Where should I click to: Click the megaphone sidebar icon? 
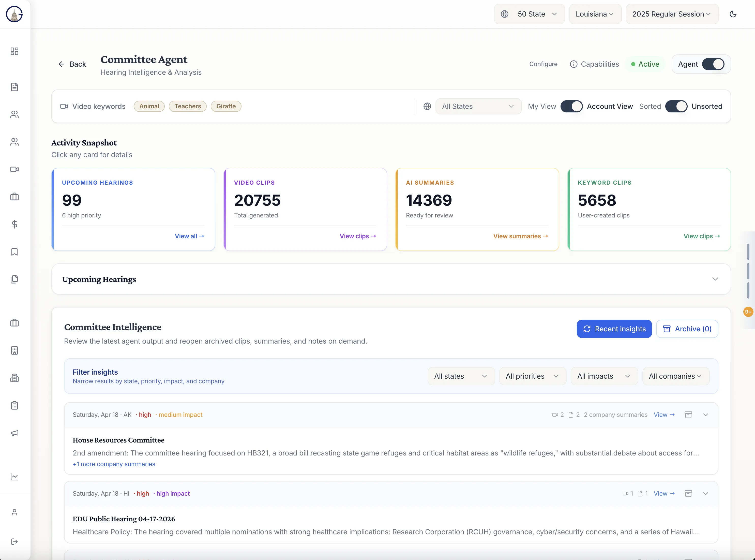click(14, 433)
